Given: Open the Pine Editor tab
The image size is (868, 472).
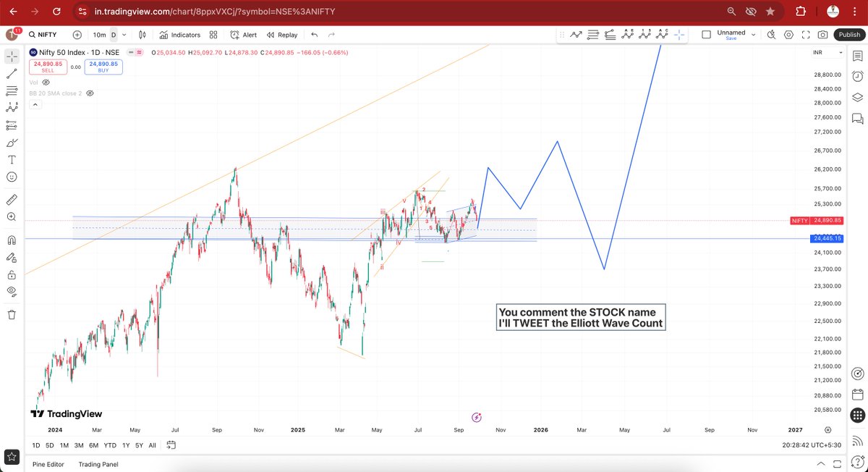Looking at the screenshot, I should pos(49,464).
